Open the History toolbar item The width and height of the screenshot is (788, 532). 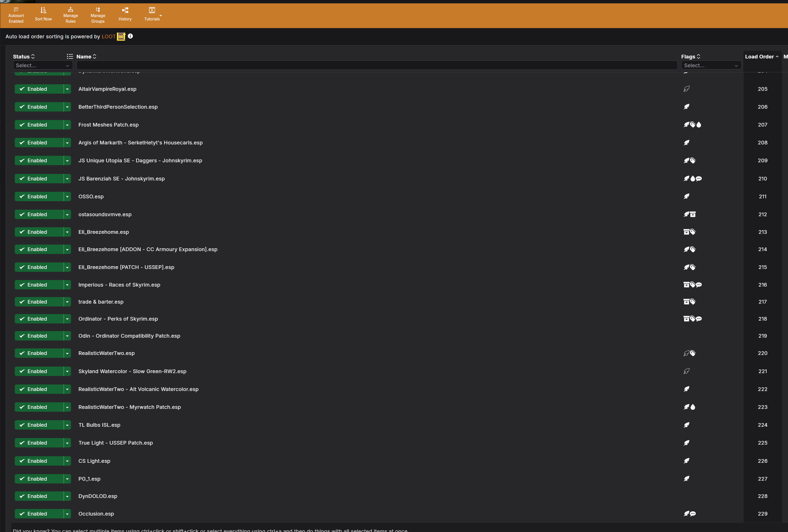click(x=125, y=14)
